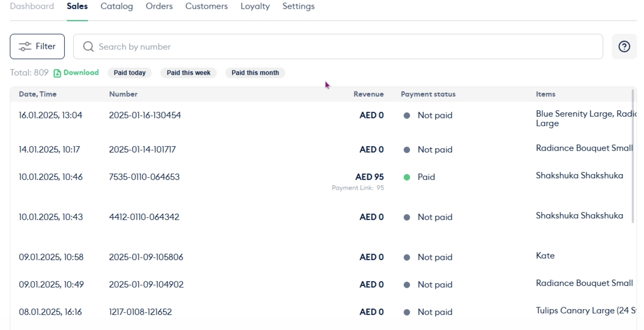Apply the Paid this month filter

255,73
